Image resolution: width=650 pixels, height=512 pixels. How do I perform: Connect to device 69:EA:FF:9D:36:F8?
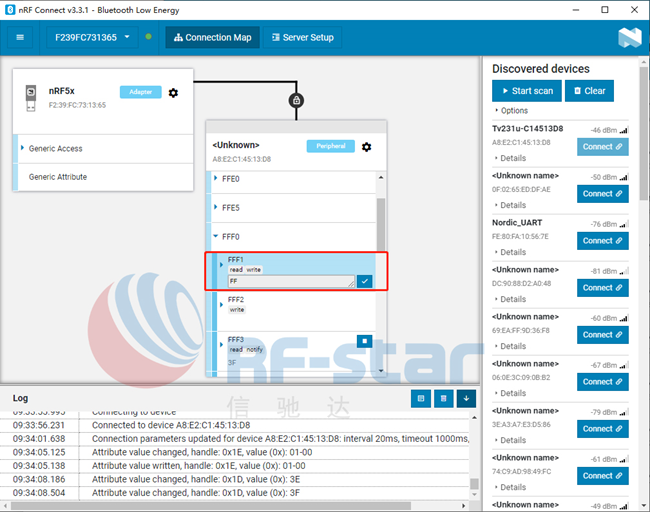tap(602, 335)
